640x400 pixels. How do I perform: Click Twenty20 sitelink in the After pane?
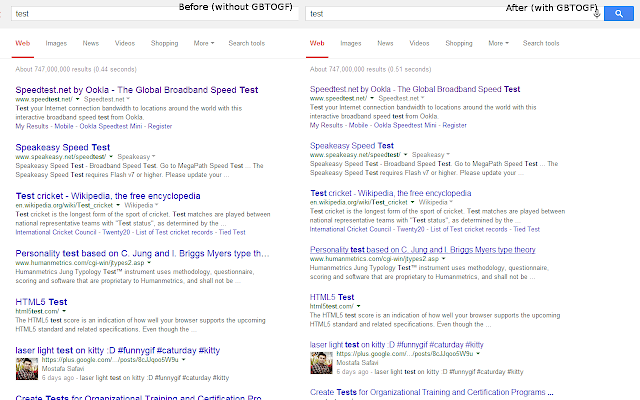[x=411, y=229]
